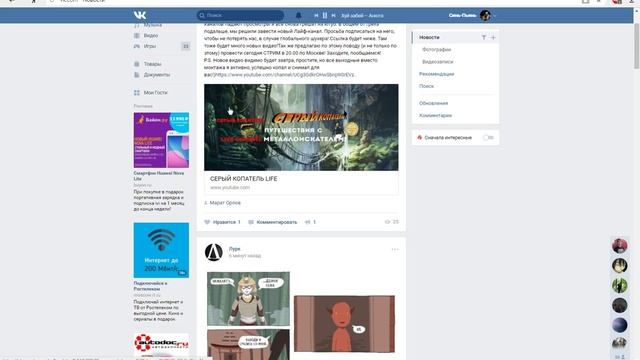Open the Марат Орлов author signature
Screen dimensions: 640x360
pyautogui.click(x=225, y=203)
